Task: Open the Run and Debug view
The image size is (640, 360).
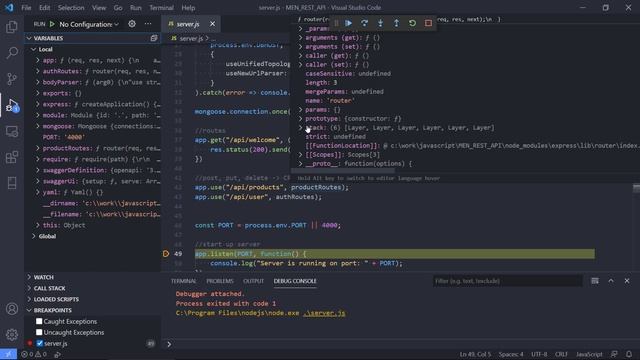Action: tap(12, 105)
